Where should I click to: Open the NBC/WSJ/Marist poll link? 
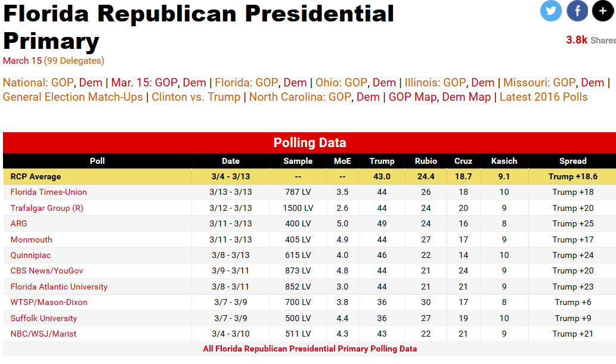click(x=43, y=334)
